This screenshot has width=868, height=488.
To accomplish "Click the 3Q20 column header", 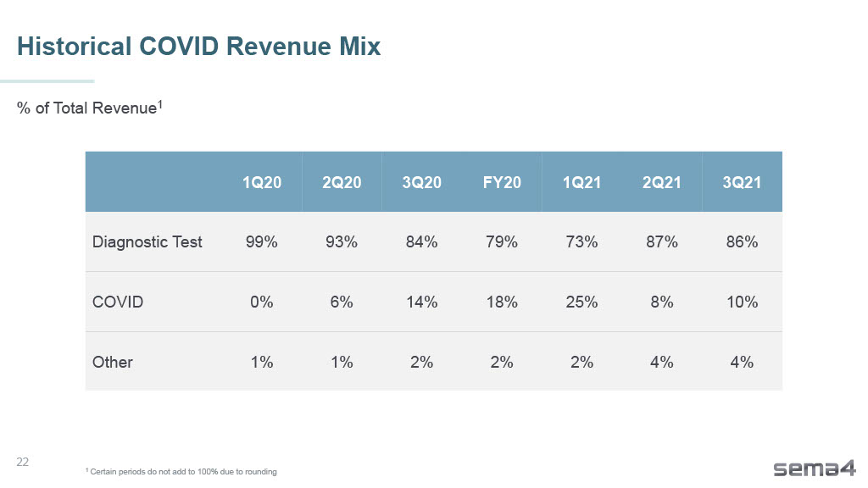I will (x=422, y=183).
